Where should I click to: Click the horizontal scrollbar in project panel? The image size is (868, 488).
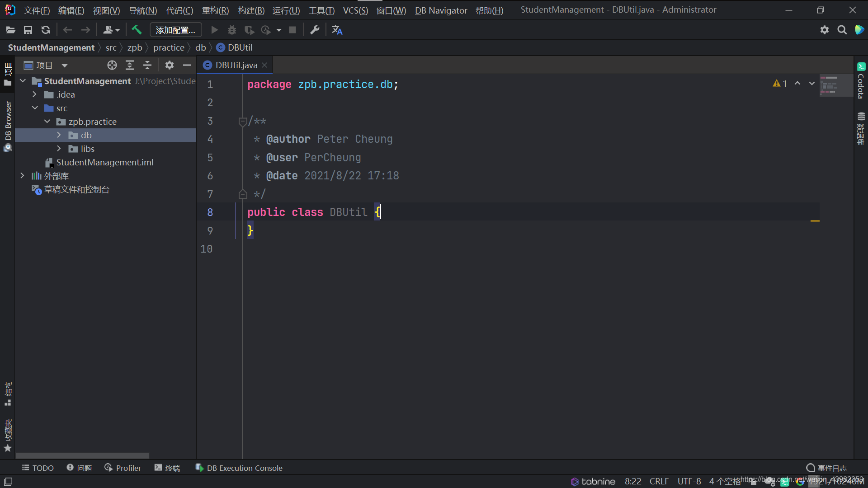[82, 455]
